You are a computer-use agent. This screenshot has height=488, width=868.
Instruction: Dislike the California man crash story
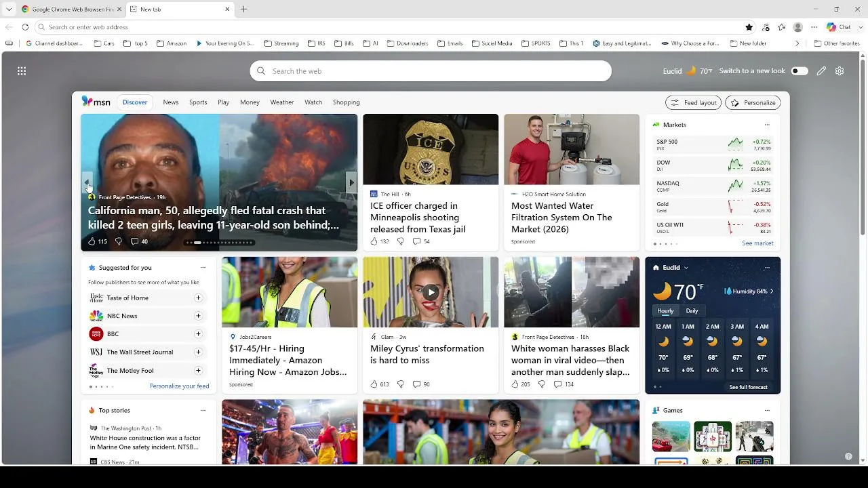point(118,241)
